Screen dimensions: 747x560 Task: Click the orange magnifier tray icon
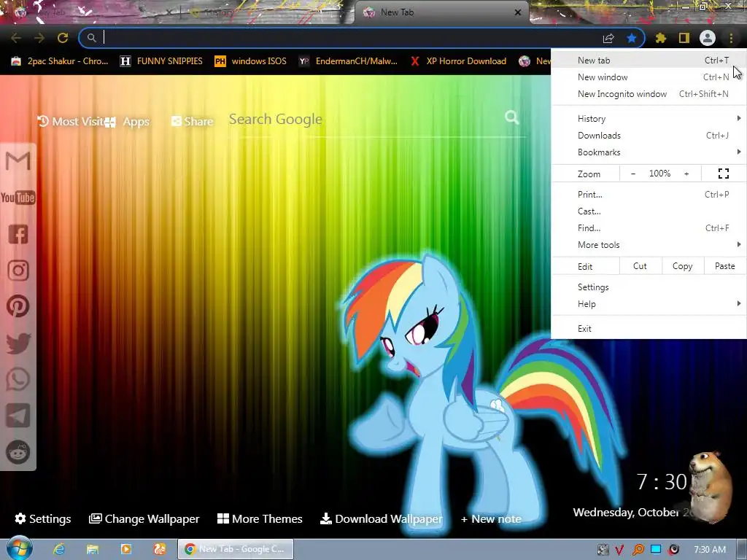click(x=638, y=550)
